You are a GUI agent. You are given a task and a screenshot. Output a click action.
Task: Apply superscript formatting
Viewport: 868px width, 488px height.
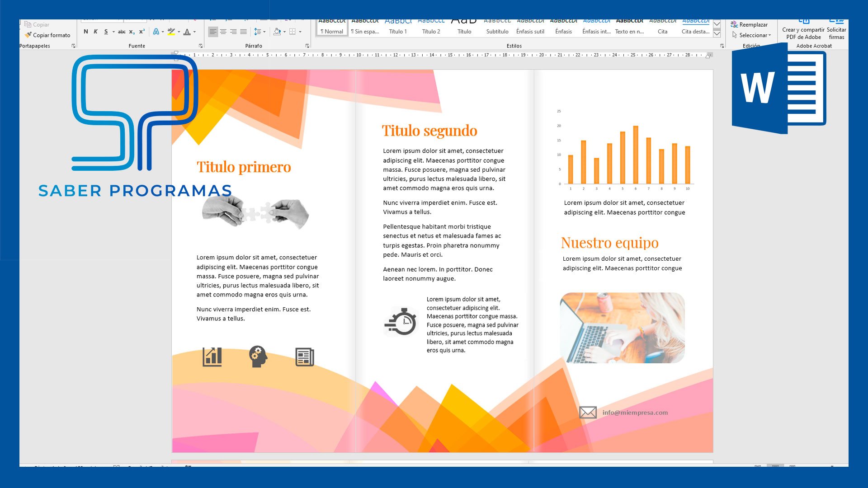142,32
